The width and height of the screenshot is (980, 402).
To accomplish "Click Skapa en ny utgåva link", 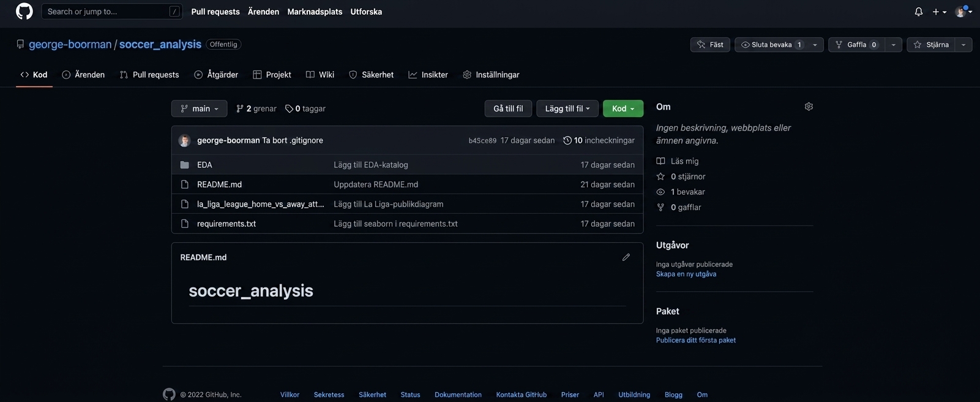I will coord(686,274).
